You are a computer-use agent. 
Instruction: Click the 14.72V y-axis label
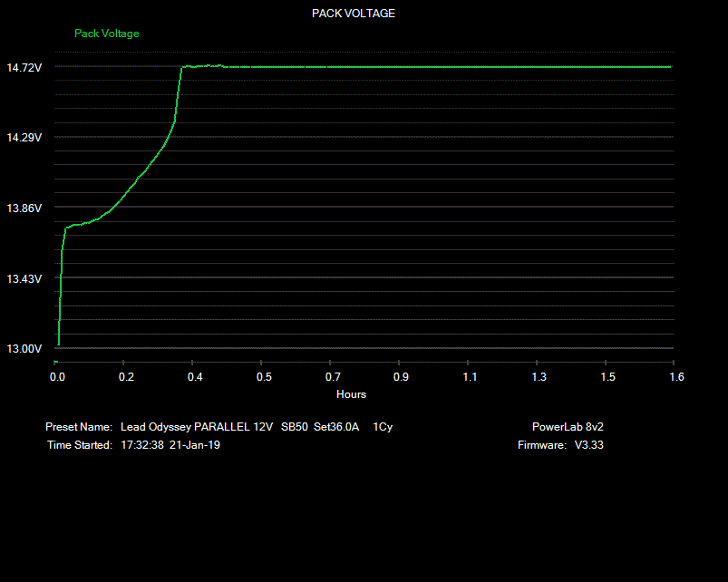pos(24,67)
